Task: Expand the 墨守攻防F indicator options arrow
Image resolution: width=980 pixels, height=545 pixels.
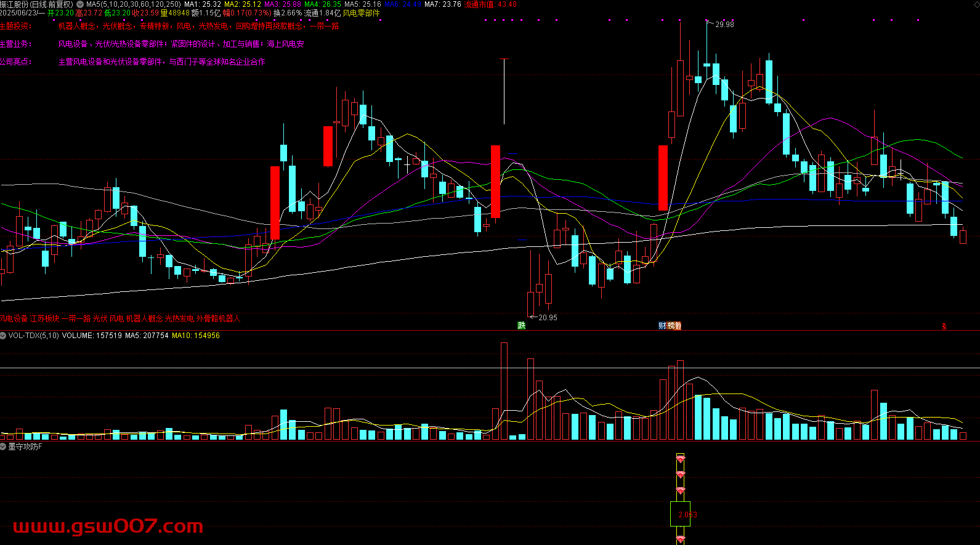Action: click(x=4, y=446)
